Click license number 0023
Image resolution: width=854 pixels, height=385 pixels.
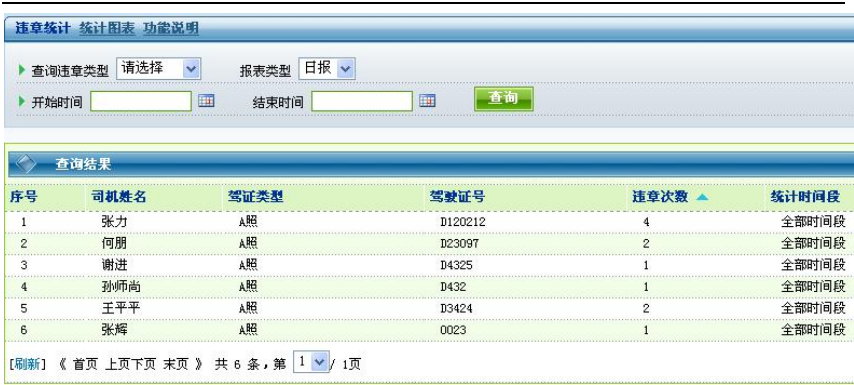pyautogui.click(x=453, y=330)
